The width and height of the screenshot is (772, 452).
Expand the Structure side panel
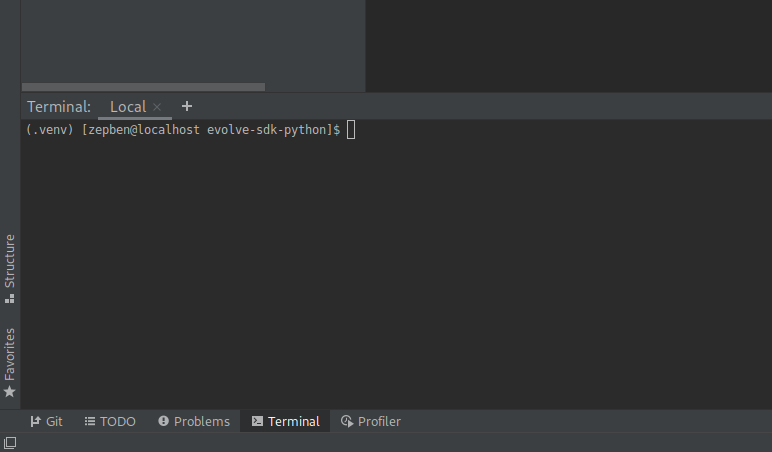(x=10, y=261)
